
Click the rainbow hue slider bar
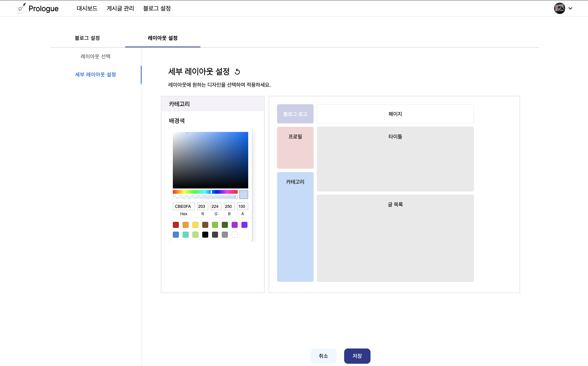point(205,192)
